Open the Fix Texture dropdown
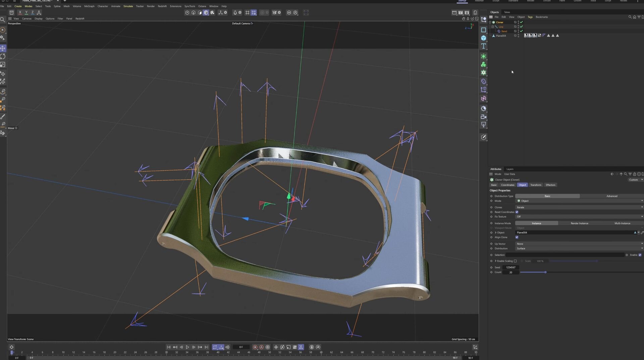Screen dimensions: 644x360 click(x=580, y=217)
